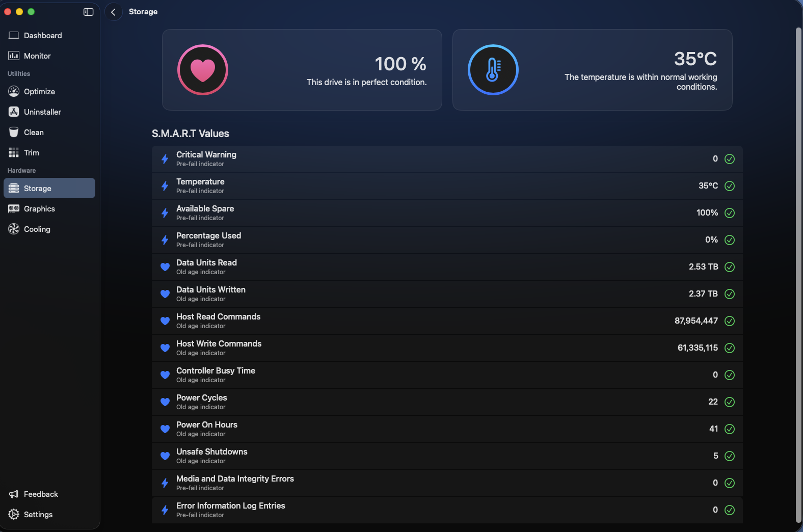The image size is (803, 532).
Task: Select the Storage sidebar item
Action: (x=49, y=188)
